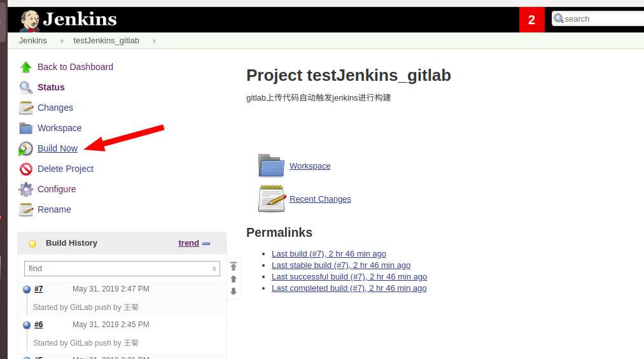Open Last successful build (#7) permalink

click(349, 277)
